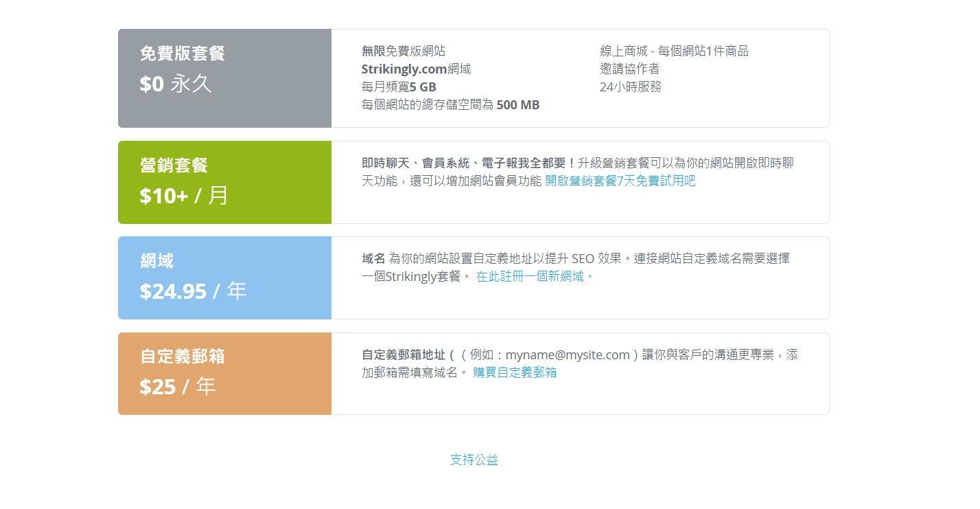980x509 pixels.
Task: Open the 開啟營銷套餐7天免費試用吧 trial link
Action: click(x=620, y=181)
